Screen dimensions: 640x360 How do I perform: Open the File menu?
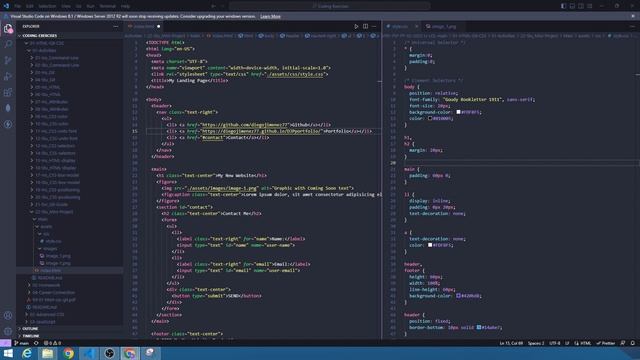(x=18, y=6)
